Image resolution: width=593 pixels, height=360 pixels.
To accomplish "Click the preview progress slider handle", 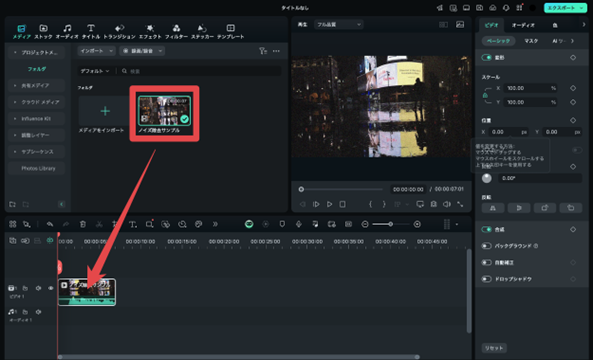I will (301, 189).
